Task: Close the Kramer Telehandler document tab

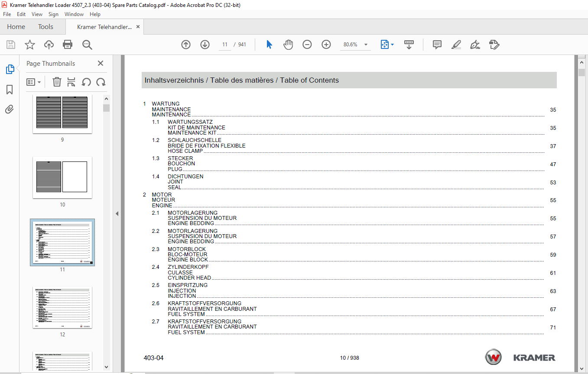Action: click(138, 27)
